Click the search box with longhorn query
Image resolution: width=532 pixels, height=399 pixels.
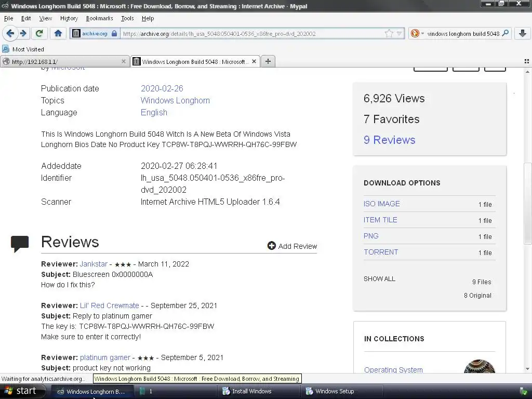point(463,33)
